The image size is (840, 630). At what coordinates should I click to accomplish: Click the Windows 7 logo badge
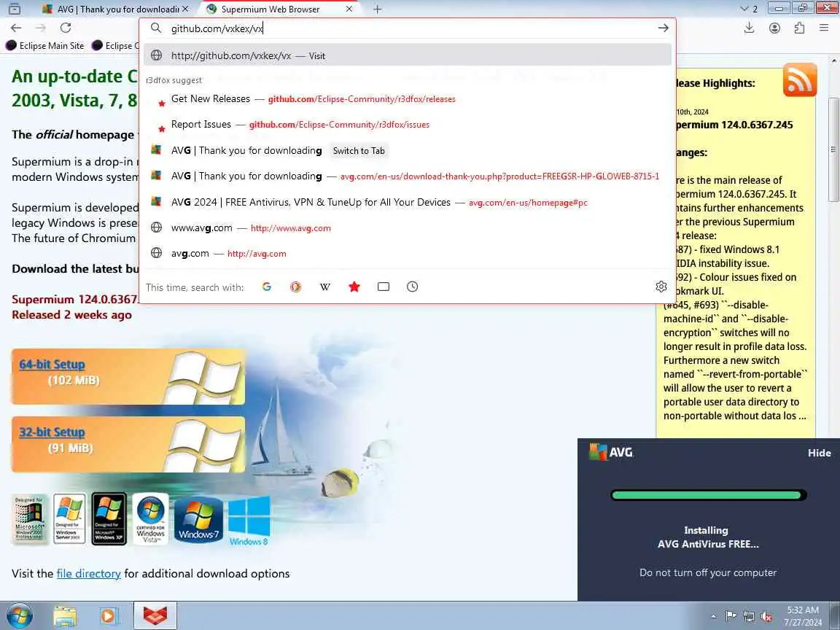199,518
